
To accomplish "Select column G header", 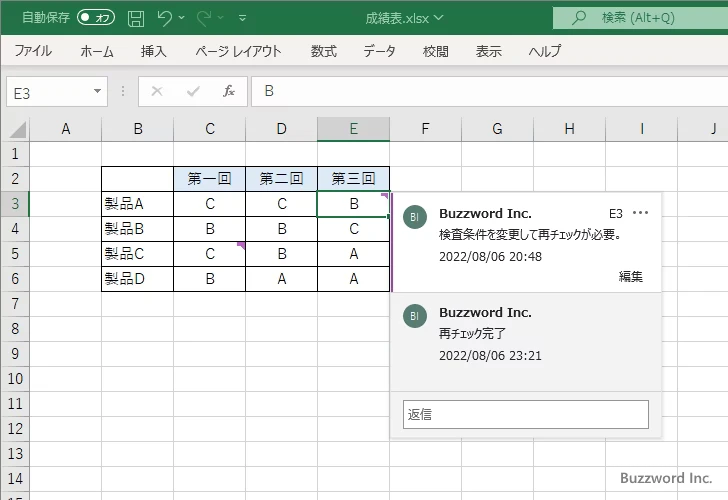I will click(497, 129).
